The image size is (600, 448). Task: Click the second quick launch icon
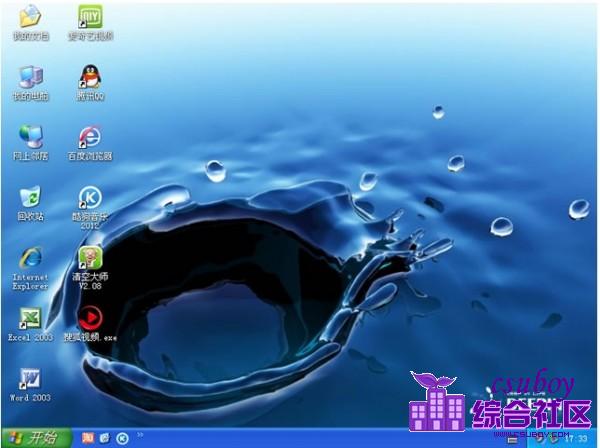tap(105, 438)
